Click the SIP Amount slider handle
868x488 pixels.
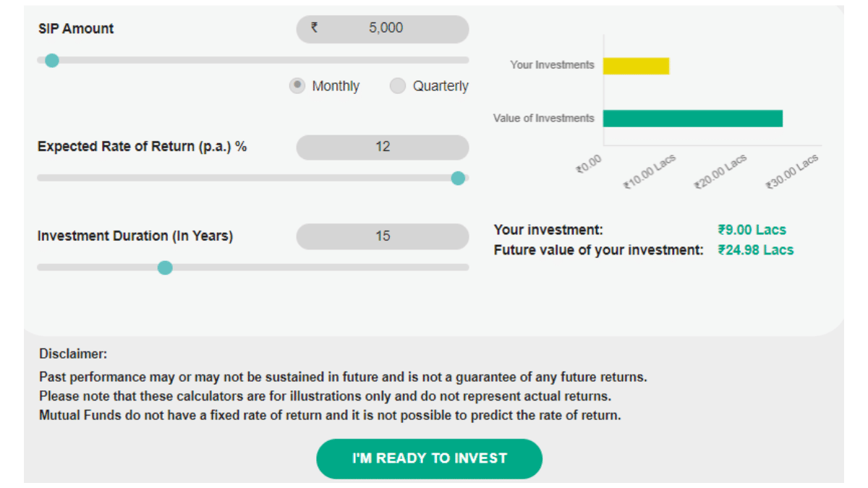(x=51, y=60)
